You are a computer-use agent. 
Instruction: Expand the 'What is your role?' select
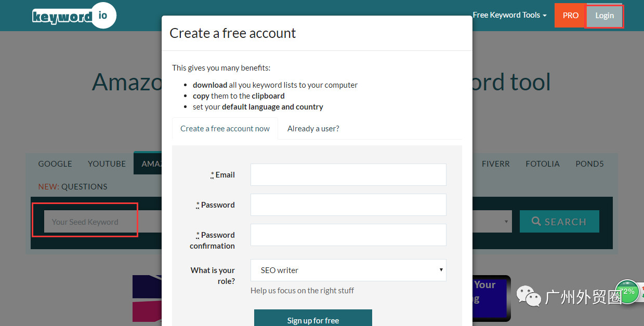(348, 270)
